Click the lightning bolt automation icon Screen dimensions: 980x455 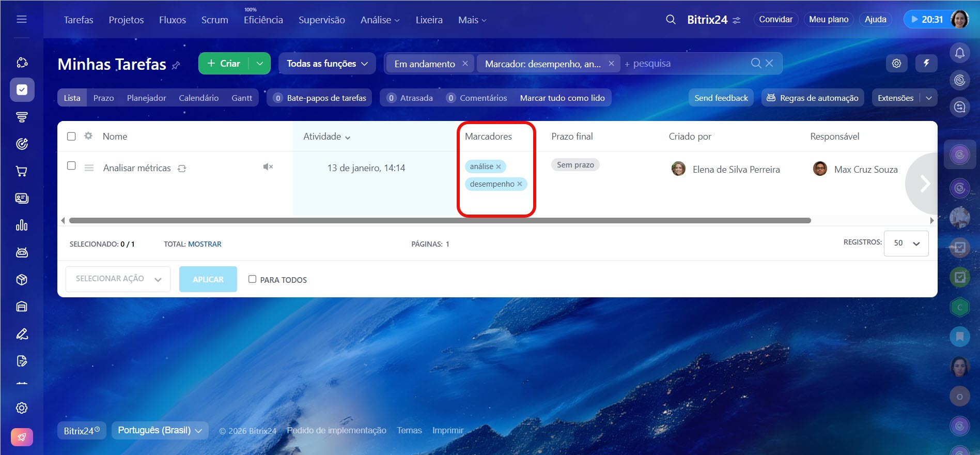926,63
